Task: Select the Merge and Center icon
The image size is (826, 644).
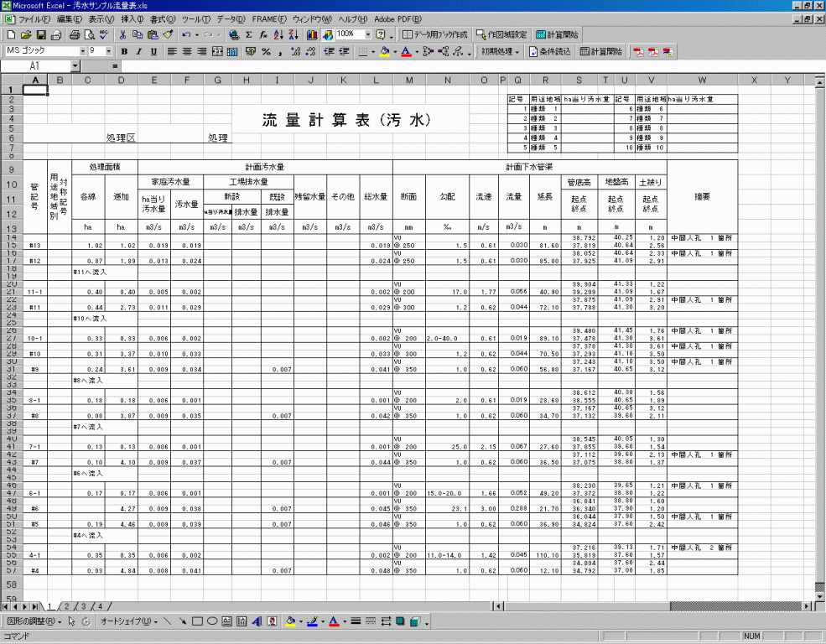Action: [217, 52]
